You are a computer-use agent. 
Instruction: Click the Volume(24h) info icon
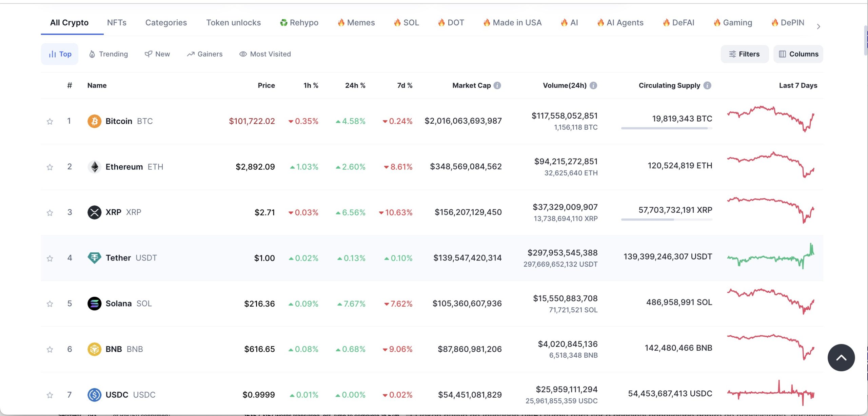click(593, 85)
